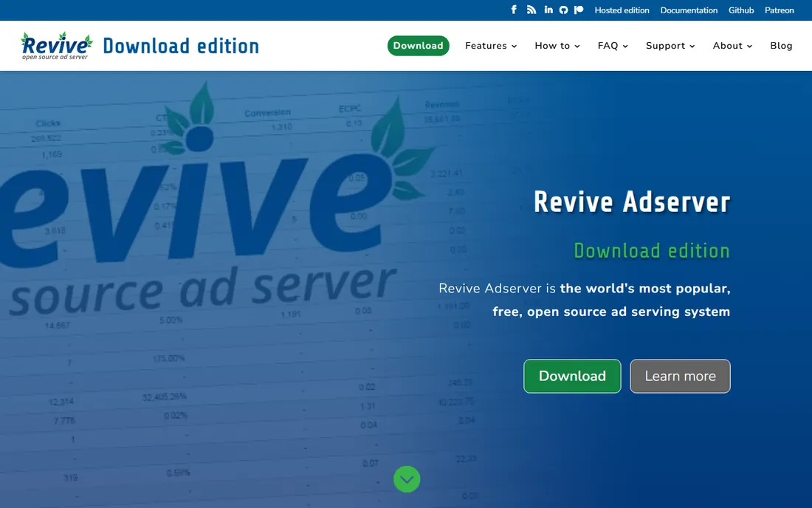812x508 pixels.
Task: Open the Patreon text link
Action: coord(779,10)
